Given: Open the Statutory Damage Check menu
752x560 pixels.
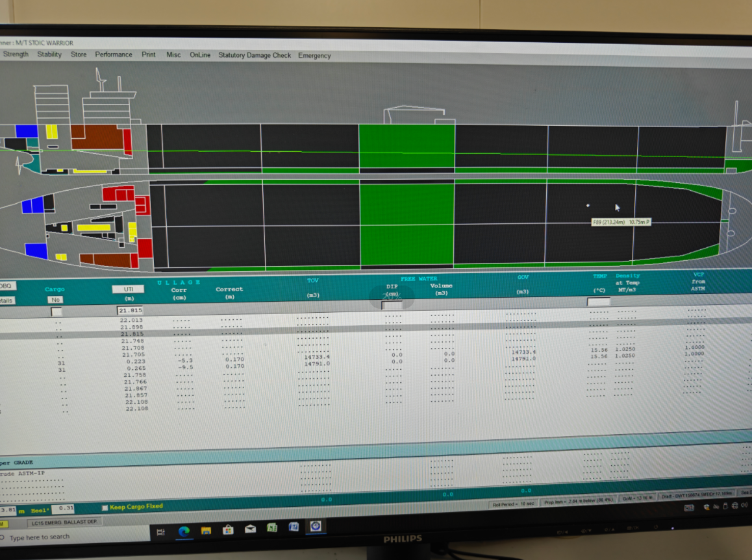Looking at the screenshot, I should 255,55.
